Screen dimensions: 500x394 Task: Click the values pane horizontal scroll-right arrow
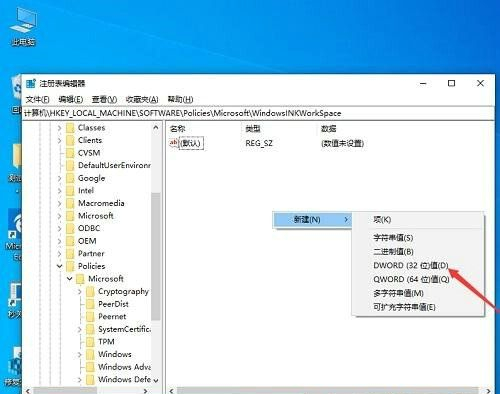pyautogui.click(x=488, y=391)
